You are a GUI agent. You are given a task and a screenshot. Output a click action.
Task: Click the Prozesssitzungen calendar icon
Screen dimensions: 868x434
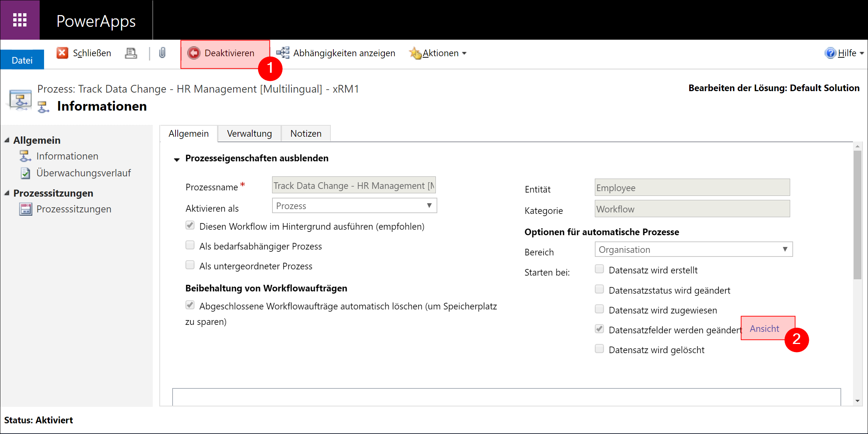click(x=25, y=209)
